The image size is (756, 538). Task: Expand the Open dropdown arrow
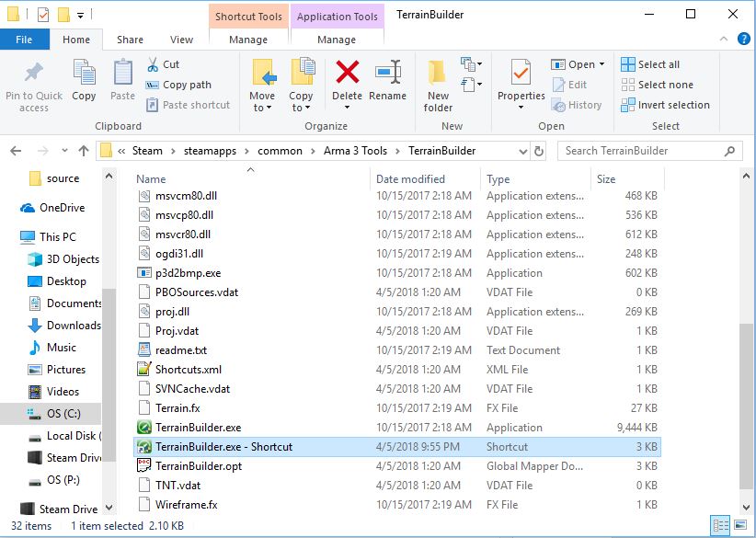coord(601,64)
